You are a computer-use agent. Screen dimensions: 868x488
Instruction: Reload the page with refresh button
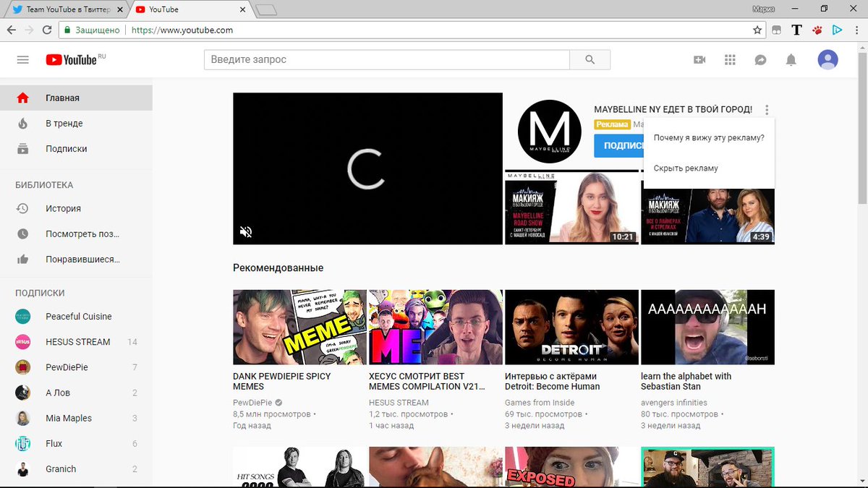(x=47, y=30)
